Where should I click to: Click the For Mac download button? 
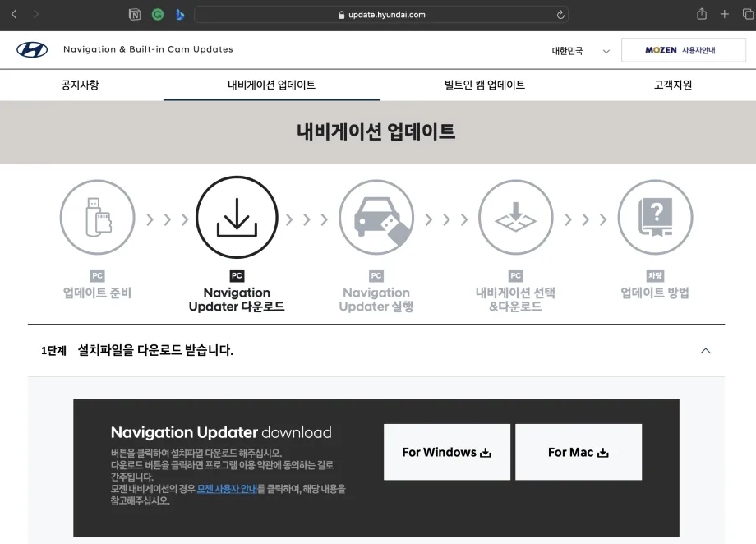coord(579,452)
